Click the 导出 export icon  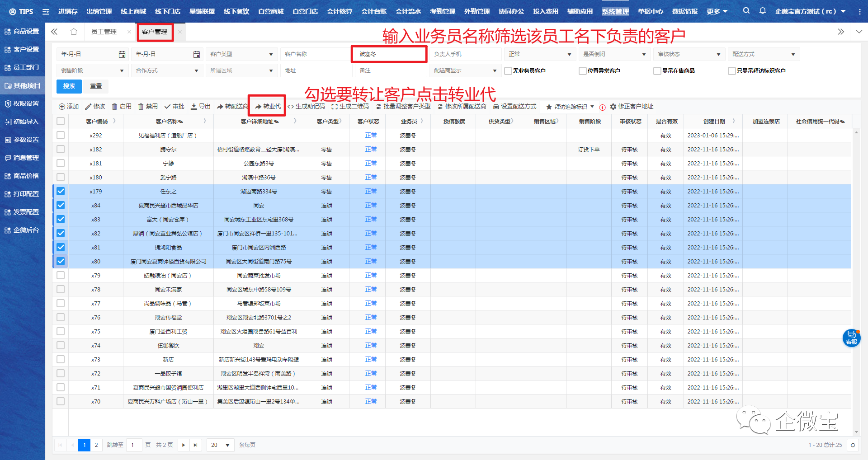point(194,107)
